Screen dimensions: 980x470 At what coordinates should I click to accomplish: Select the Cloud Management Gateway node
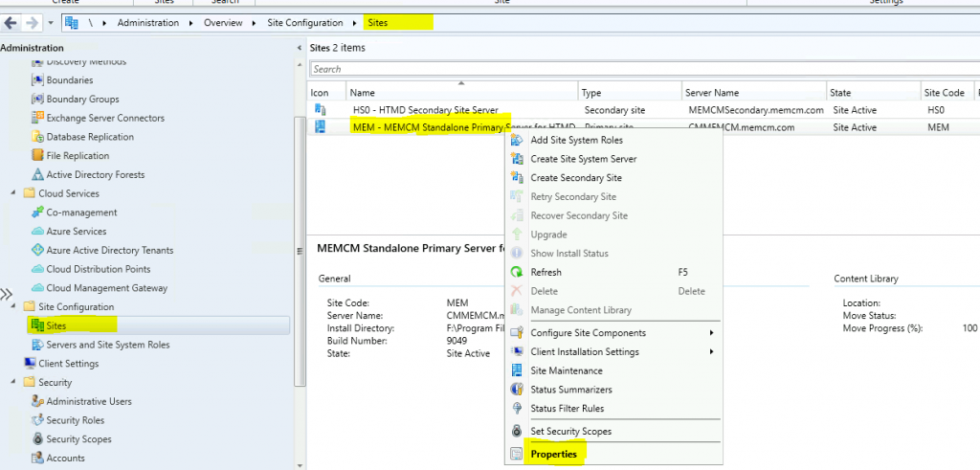[x=107, y=288]
